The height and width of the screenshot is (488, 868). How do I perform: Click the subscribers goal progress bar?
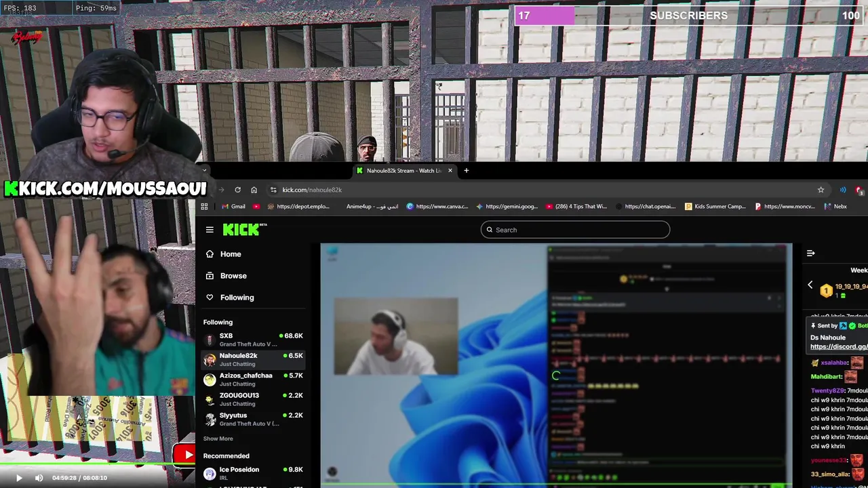(x=689, y=16)
